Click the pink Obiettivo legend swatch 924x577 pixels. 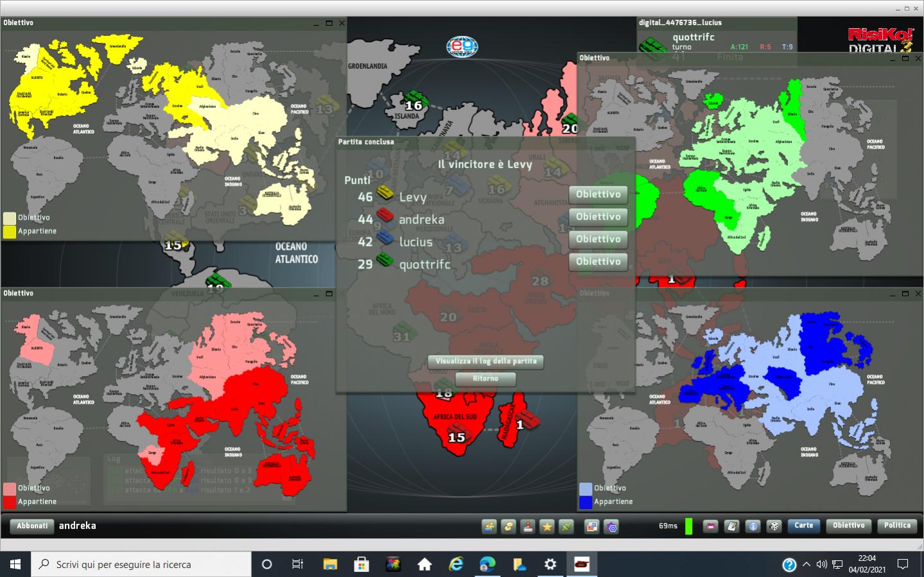click(x=10, y=488)
